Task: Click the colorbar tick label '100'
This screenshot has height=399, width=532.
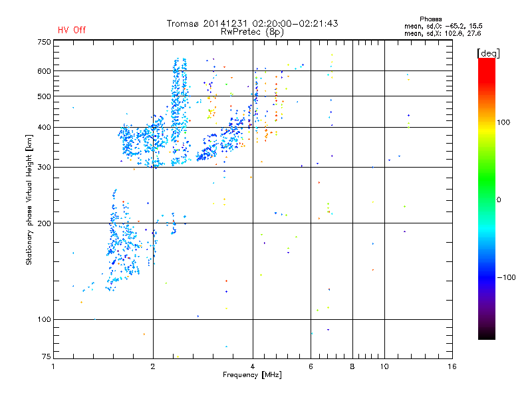Action: point(503,122)
